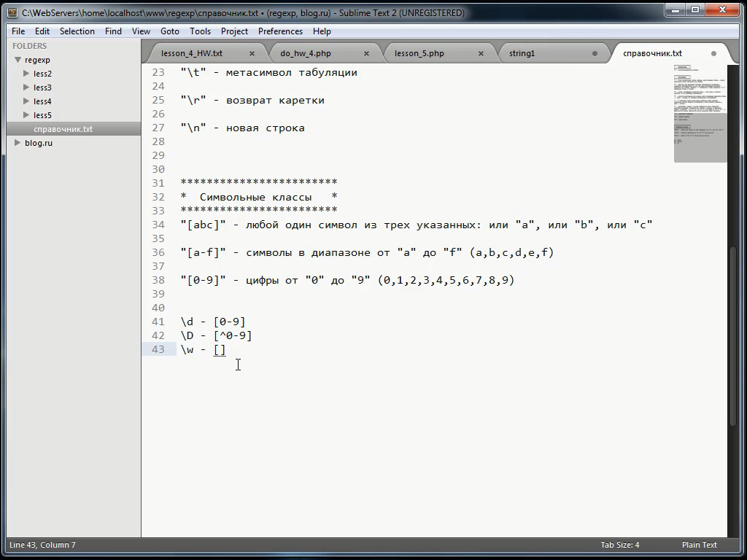This screenshot has width=747, height=560.
Task: Expand the blog.ru folder arrow
Action: (x=18, y=143)
